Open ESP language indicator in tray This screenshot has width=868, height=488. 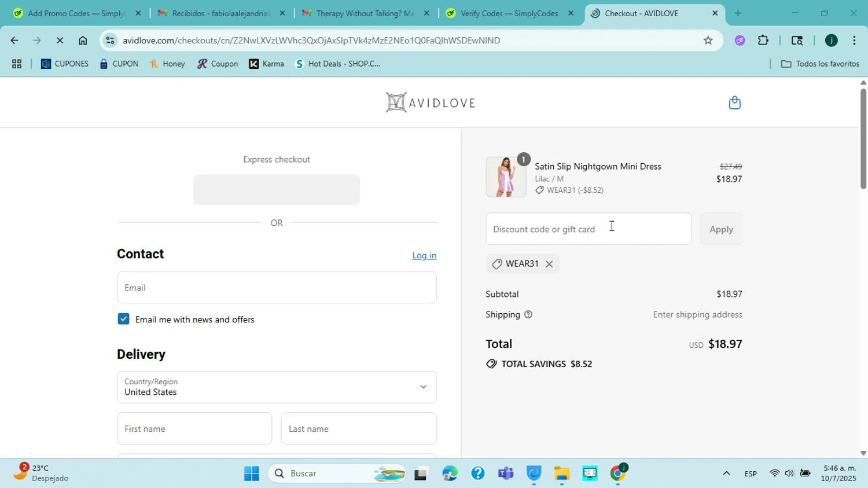pos(751,474)
